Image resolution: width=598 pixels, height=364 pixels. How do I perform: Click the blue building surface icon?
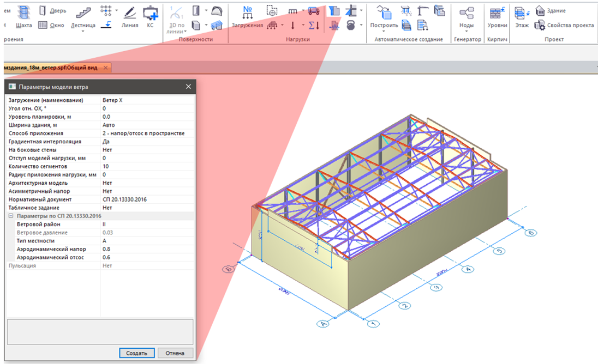point(217,26)
